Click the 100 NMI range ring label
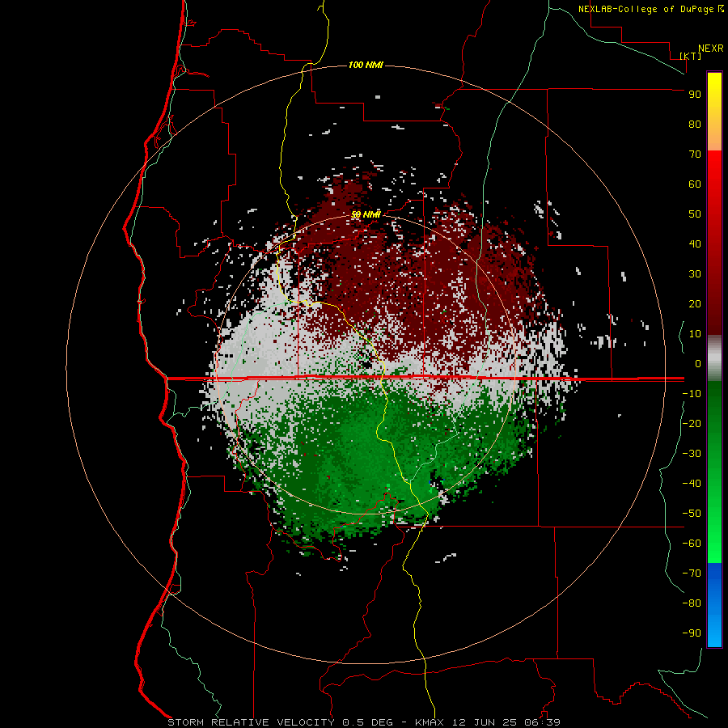Screen dimensions: 728x728 point(366,65)
